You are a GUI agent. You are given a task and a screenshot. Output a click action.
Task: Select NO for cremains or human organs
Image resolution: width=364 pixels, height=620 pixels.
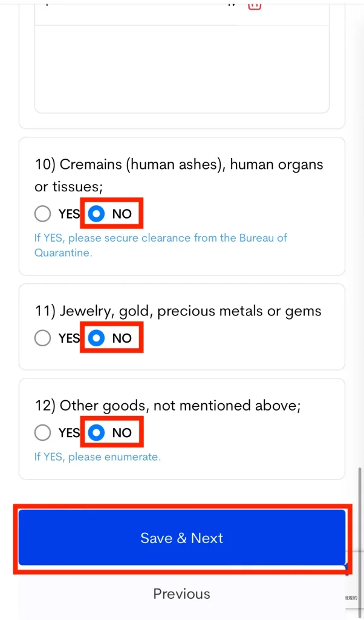coord(97,214)
